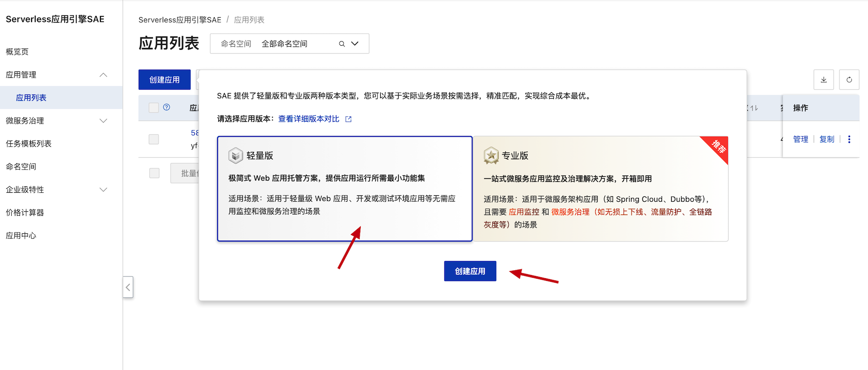Open the 命名空间 dropdown arrow
The image size is (868, 370).
click(x=355, y=44)
